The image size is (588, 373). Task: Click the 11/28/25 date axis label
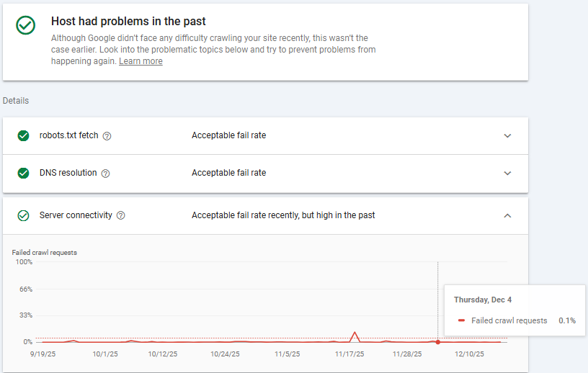click(407, 354)
